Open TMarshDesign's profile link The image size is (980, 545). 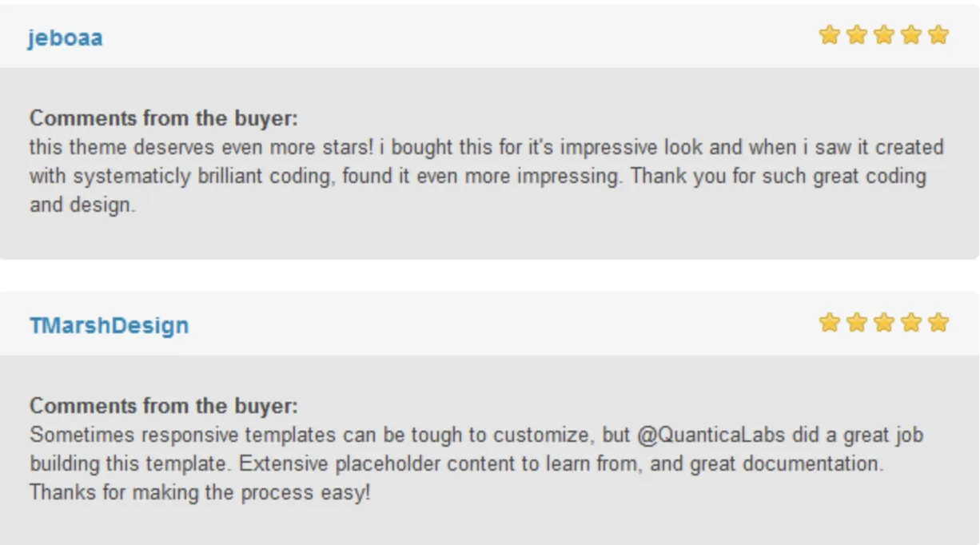(109, 326)
